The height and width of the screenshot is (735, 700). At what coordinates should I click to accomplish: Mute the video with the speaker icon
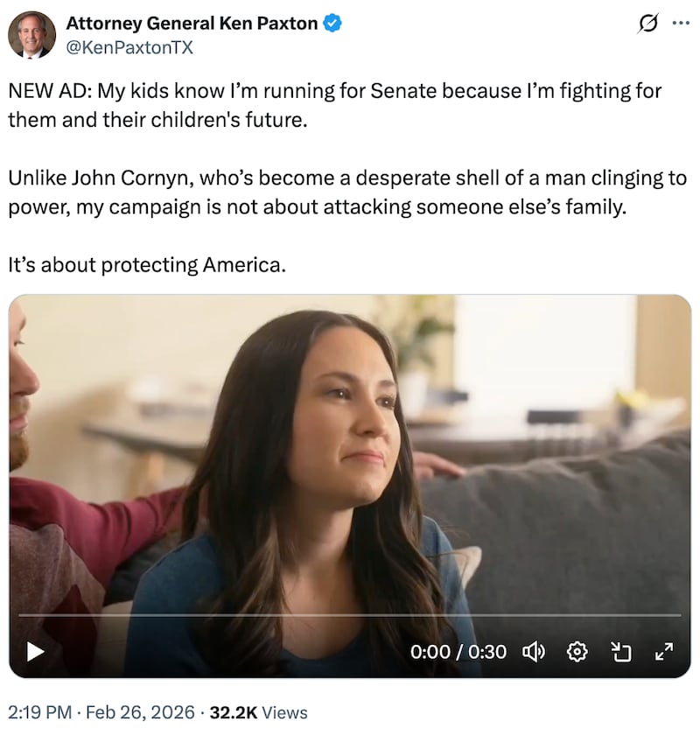click(533, 651)
